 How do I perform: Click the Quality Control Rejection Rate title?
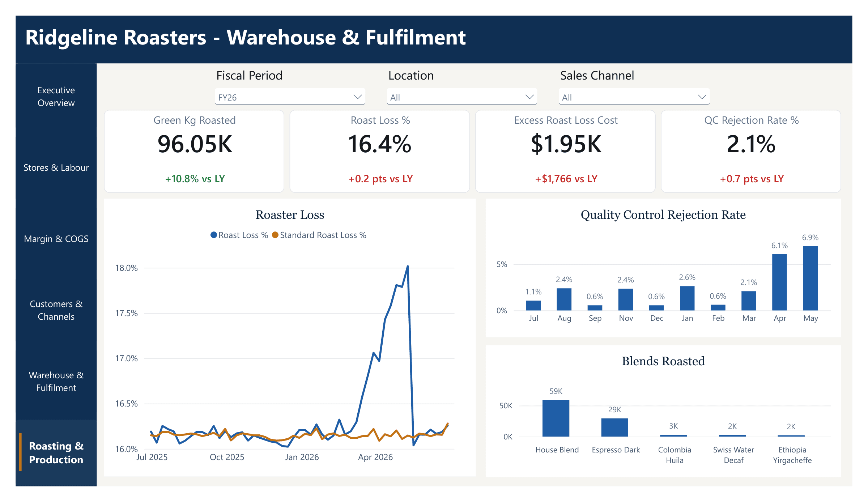pyautogui.click(x=663, y=215)
